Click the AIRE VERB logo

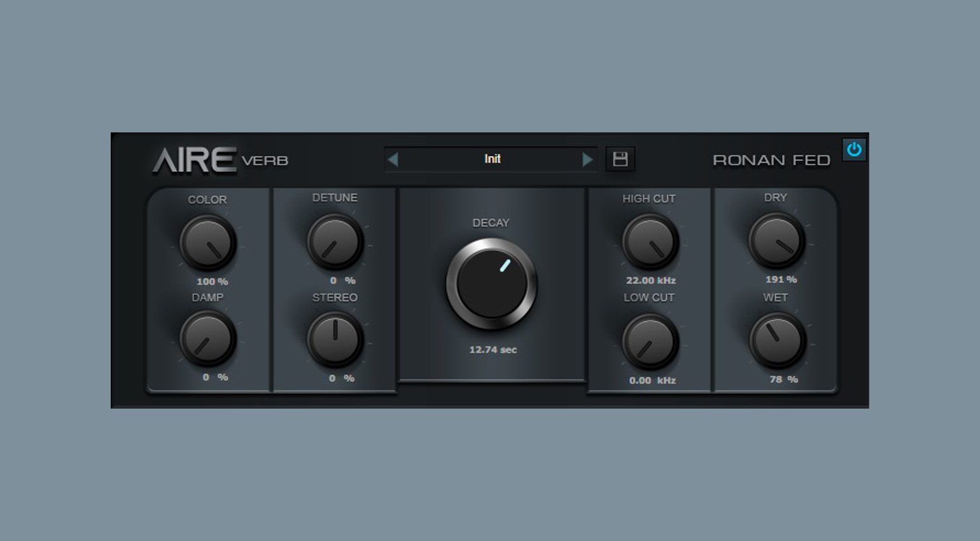click(x=220, y=160)
